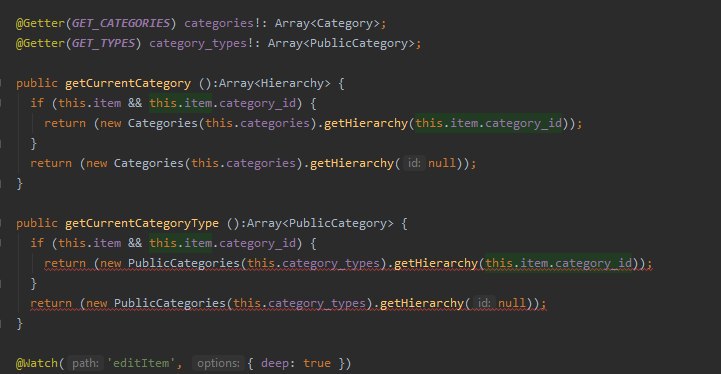Click 'if' keyword inside getCurrentCategory
721x374 pixels.
click(x=37, y=103)
